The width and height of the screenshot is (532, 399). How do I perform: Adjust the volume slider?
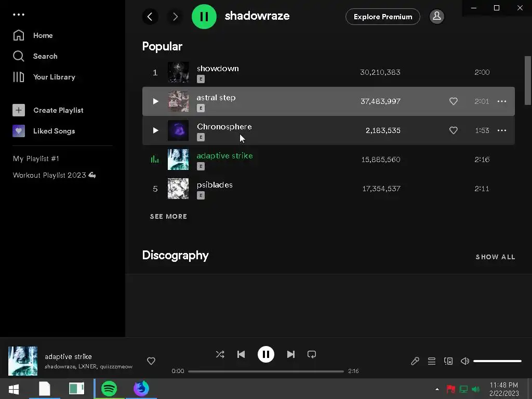coord(497,361)
